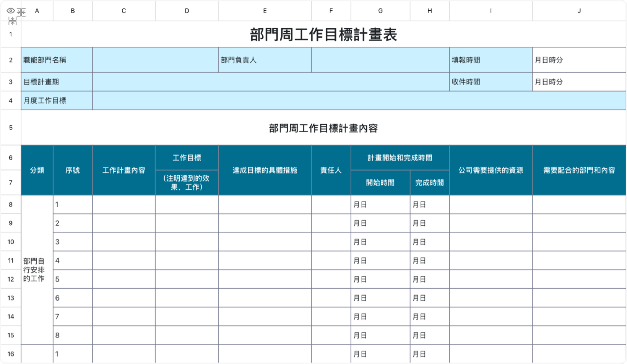The height and width of the screenshot is (364, 627).
Task: Click the 計畫開始和完成時間 header cell
Action: point(400,158)
